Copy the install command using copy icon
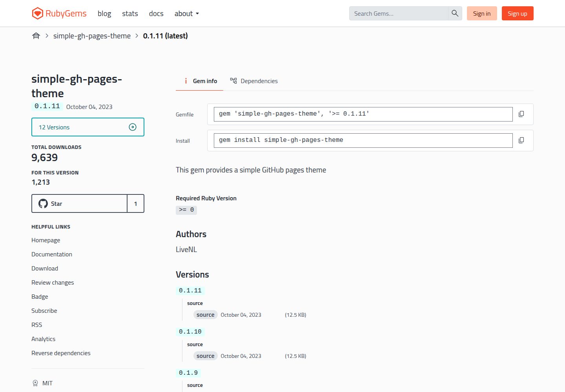Viewport: 565px width, 392px height. click(521, 140)
